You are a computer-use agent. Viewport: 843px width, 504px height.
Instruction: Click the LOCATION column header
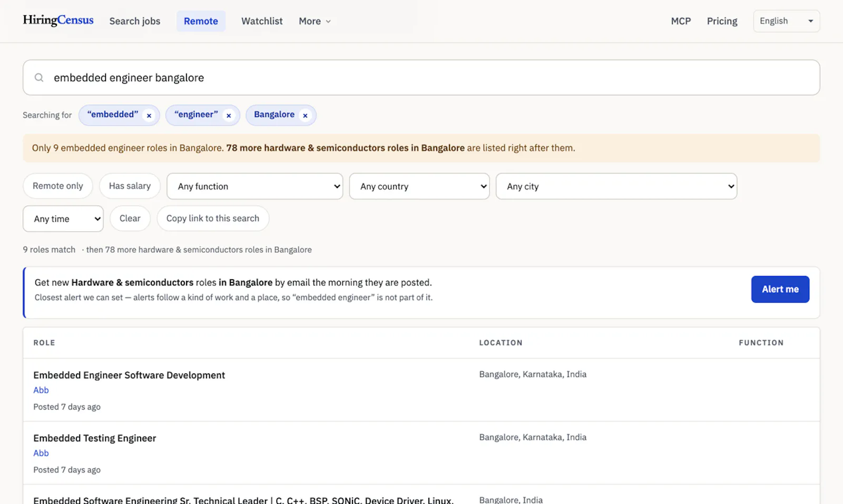[501, 343]
